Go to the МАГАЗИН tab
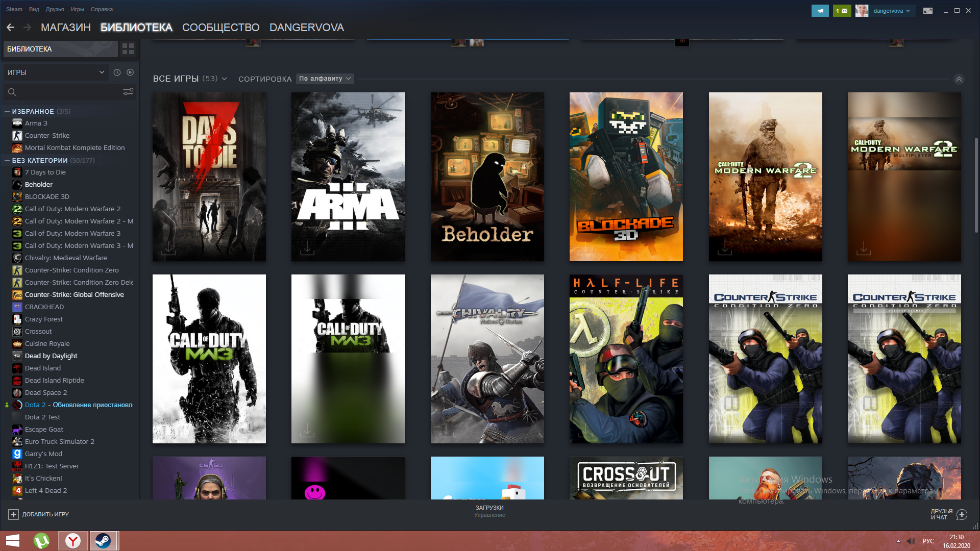The image size is (980, 551). pyautogui.click(x=66, y=28)
